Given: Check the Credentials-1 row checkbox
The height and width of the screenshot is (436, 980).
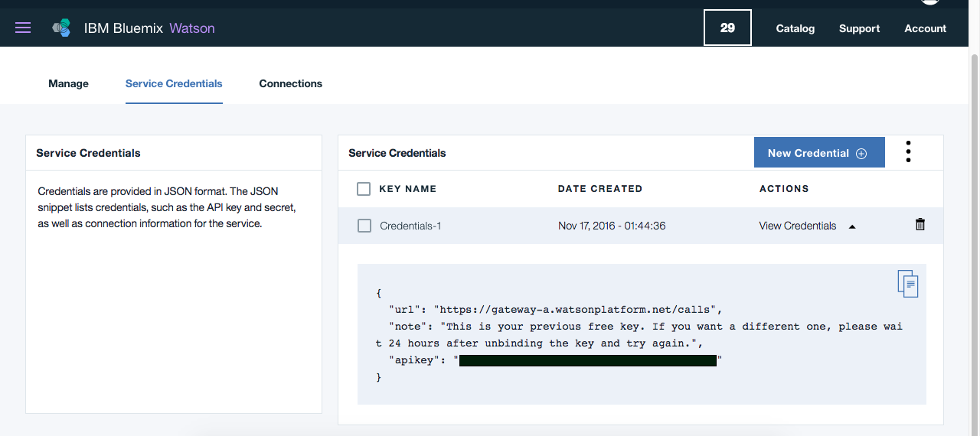Looking at the screenshot, I should coord(364,226).
